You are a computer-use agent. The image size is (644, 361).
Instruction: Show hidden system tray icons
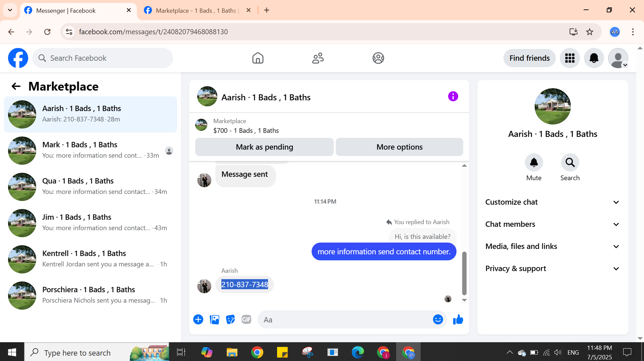point(509,352)
